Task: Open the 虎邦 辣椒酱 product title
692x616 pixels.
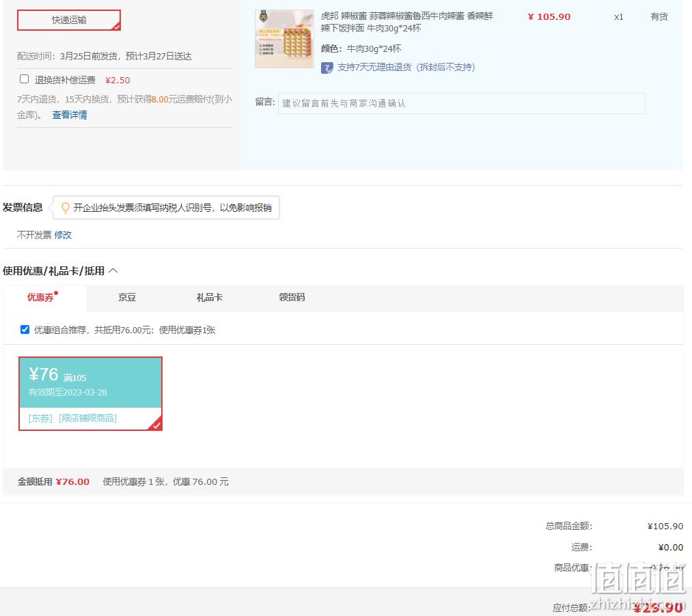Action: [x=406, y=22]
